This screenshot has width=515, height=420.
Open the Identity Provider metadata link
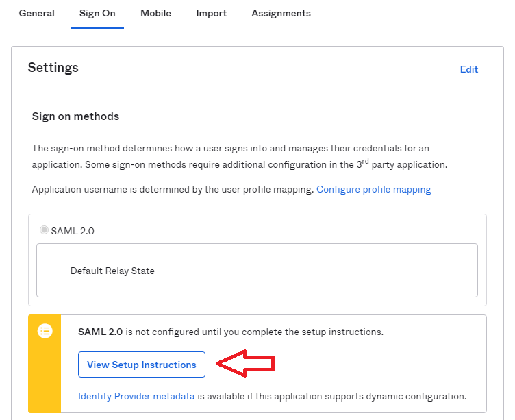(136, 396)
